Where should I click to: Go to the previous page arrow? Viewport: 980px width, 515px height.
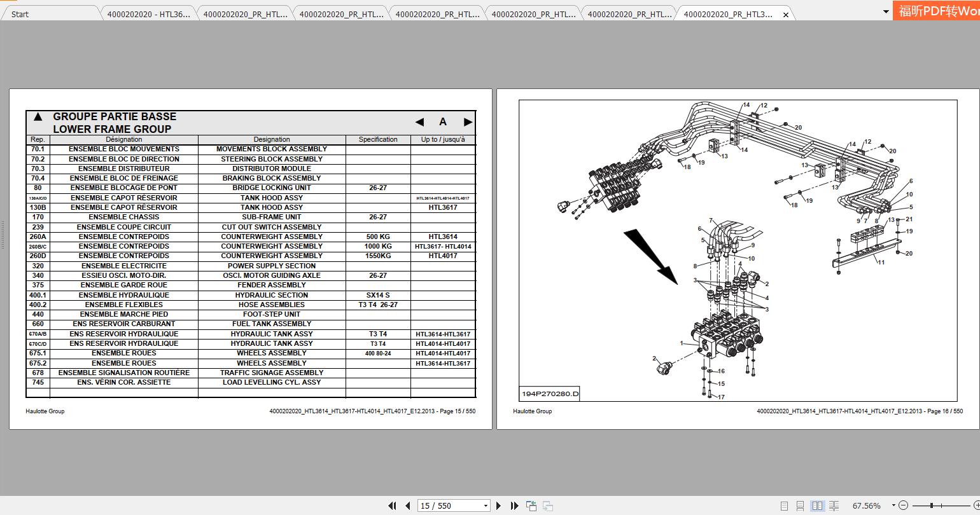pos(408,505)
